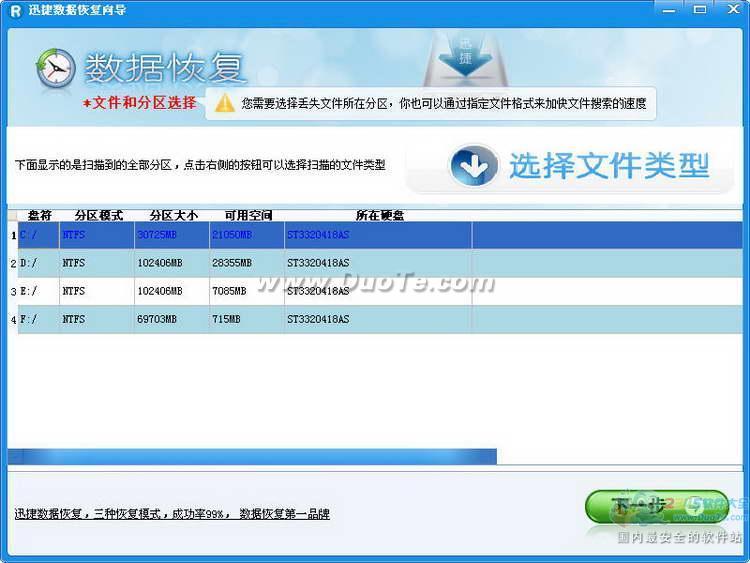Click row number 3 header
Image resolution: width=750 pixels, height=563 pixels.
tap(13, 292)
